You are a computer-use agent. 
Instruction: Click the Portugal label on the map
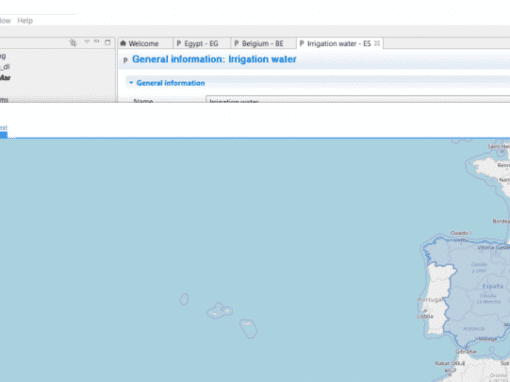coord(431,300)
